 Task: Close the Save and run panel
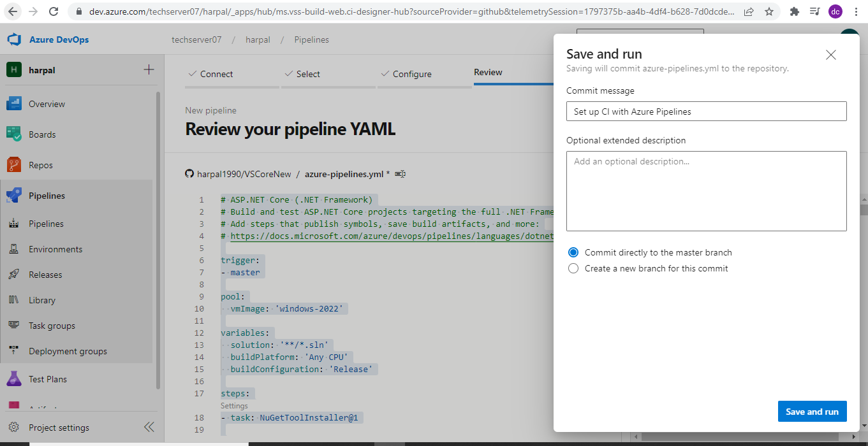[831, 55]
